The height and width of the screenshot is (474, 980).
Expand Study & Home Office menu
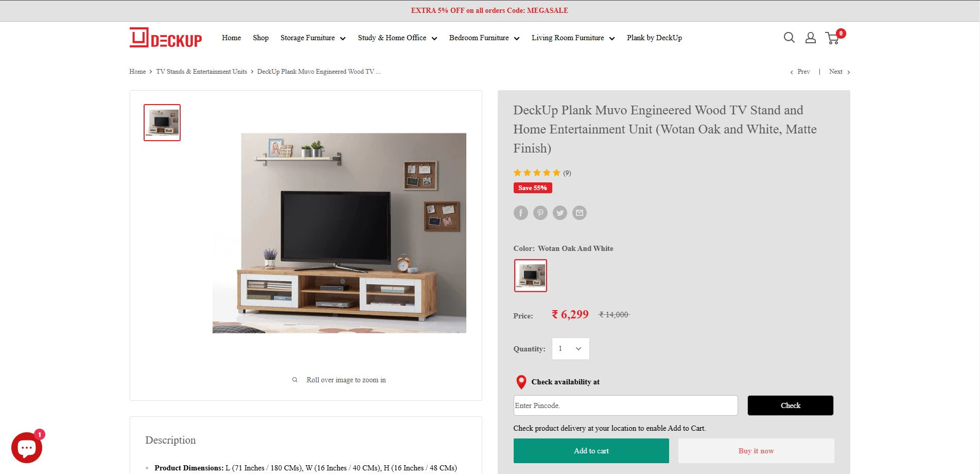pos(397,38)
